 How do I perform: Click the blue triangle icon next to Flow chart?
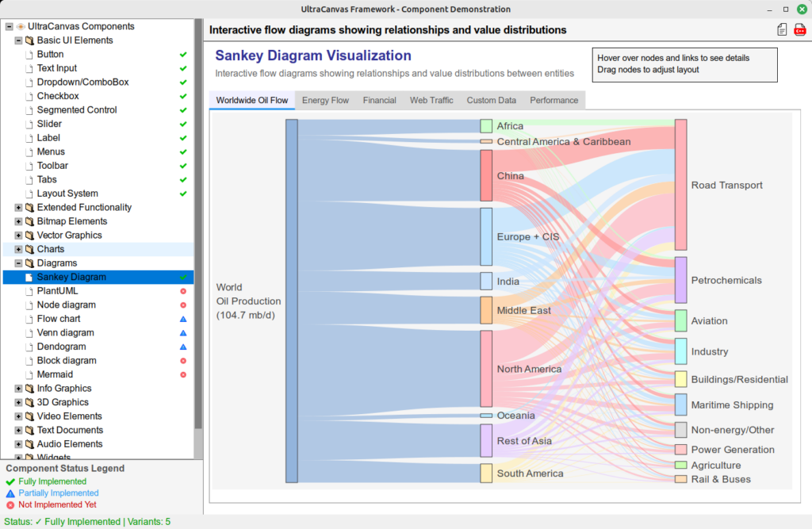pyautogui.click(x=183, y=319)
